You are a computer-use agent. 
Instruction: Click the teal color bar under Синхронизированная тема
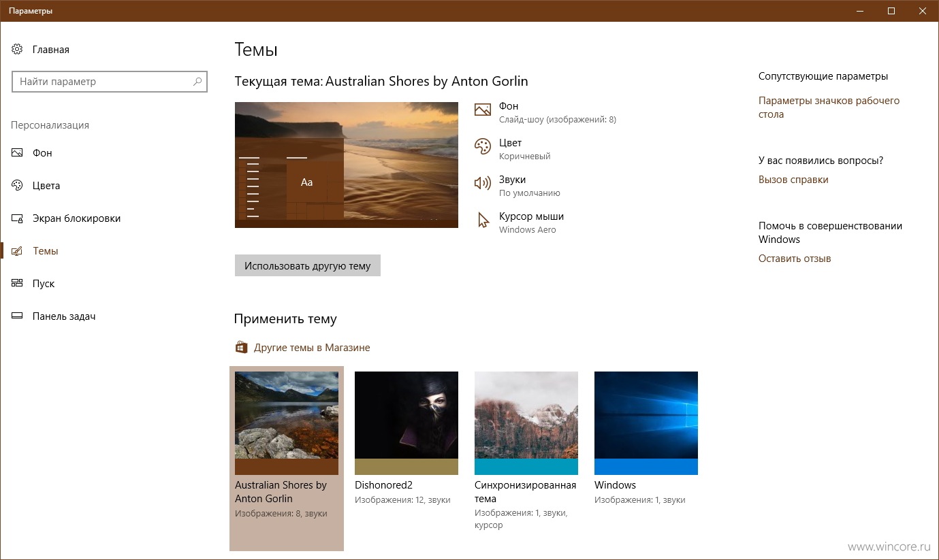526,467
